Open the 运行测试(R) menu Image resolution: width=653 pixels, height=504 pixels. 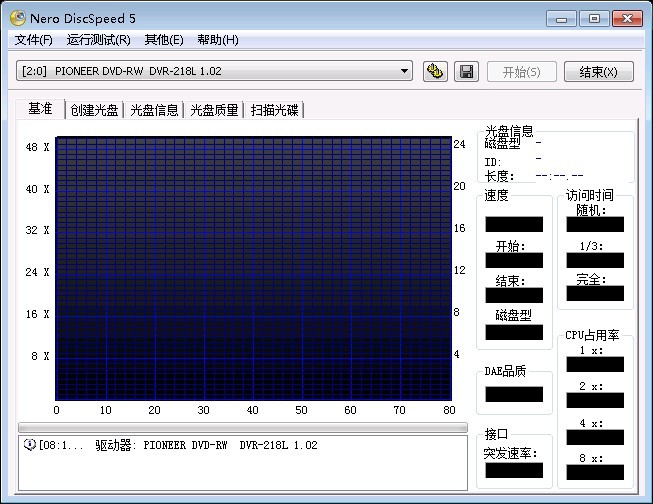[x=98, y=40]
